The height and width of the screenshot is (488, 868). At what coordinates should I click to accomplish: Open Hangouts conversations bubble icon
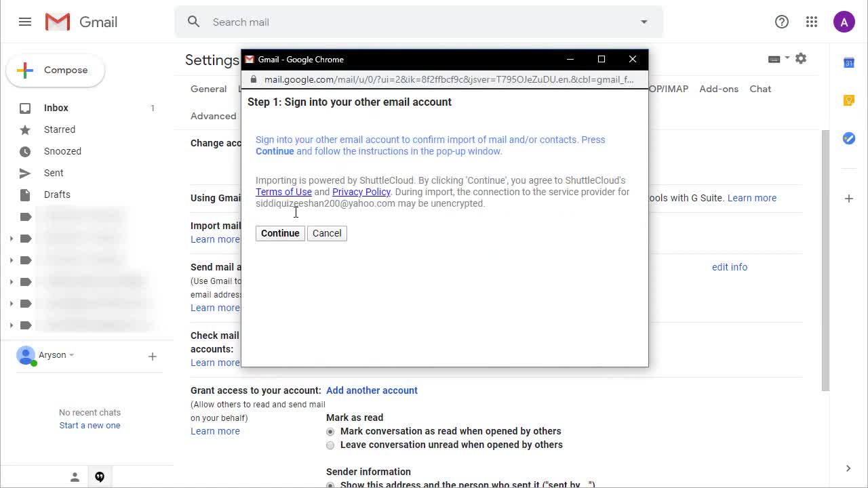click(x=100, y=477)
